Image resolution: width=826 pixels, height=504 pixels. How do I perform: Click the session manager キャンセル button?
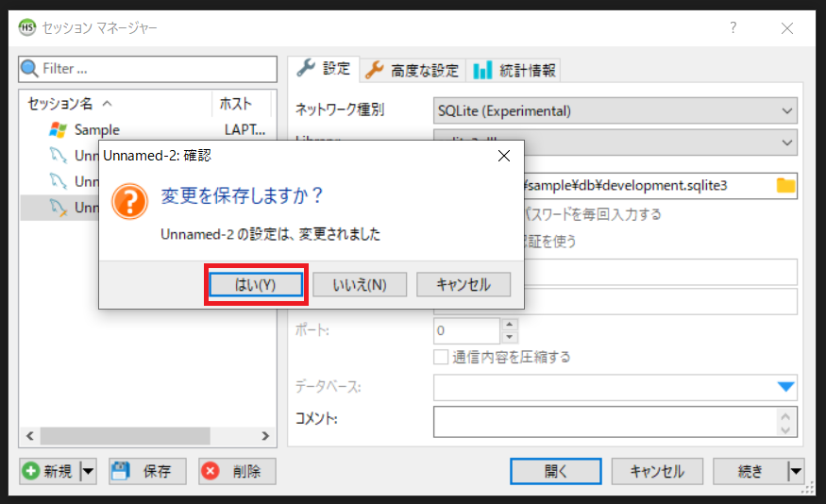pyautogui.click(x=657, y=471)
